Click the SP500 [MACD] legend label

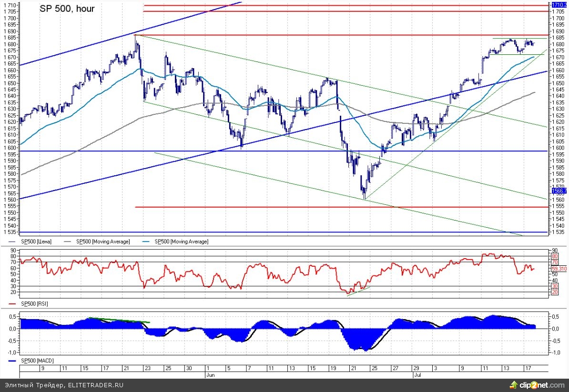[x=37, y=361]
